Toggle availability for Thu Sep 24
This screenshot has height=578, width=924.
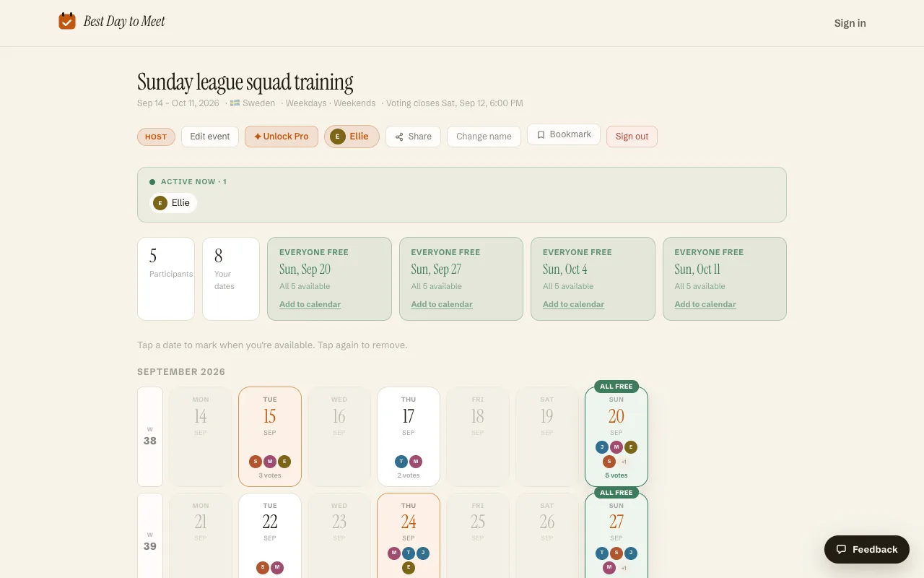coord(409,535)
